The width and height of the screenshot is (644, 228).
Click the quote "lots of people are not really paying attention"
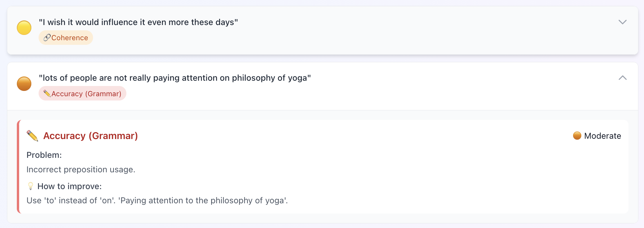(175, 78)
